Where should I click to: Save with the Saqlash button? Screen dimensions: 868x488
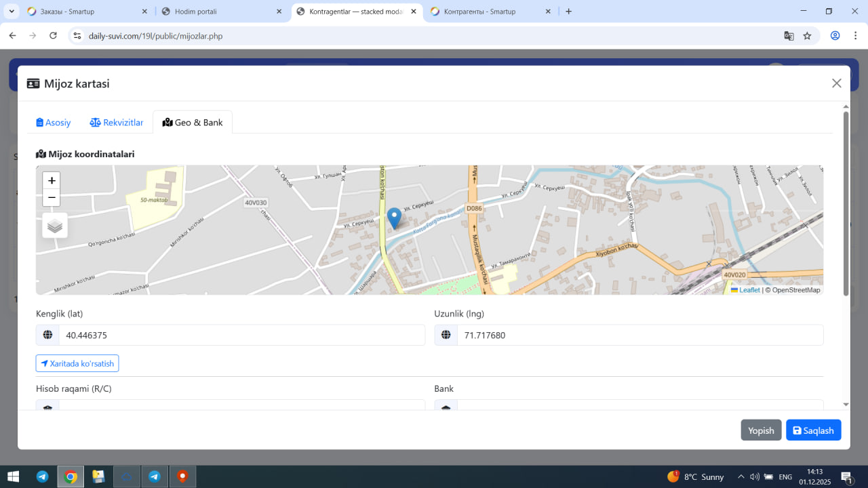point(813,430)
